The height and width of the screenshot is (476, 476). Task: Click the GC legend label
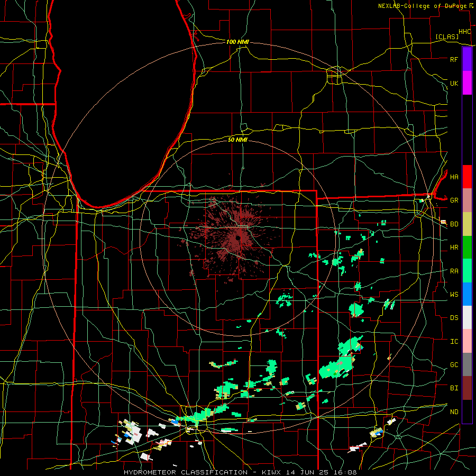(454, 365)
